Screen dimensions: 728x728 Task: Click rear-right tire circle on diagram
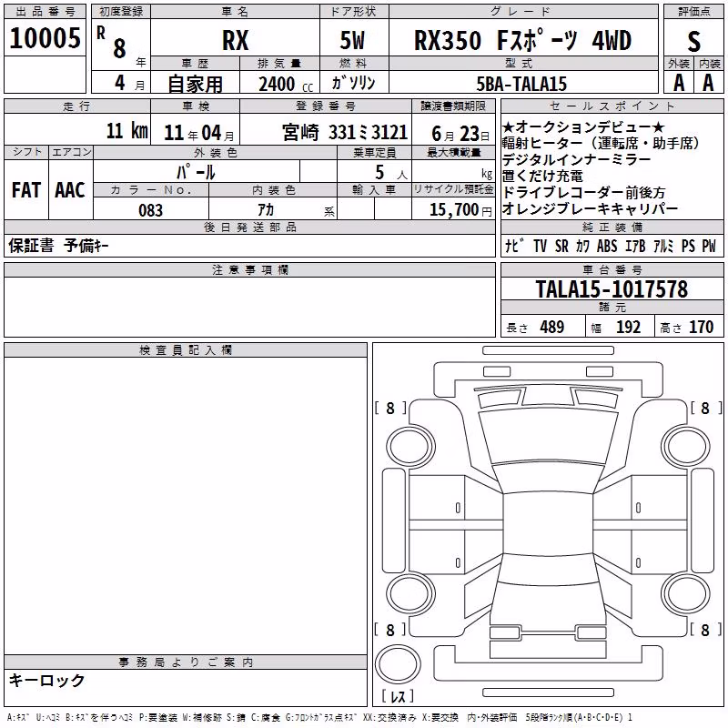pos(686,594)
